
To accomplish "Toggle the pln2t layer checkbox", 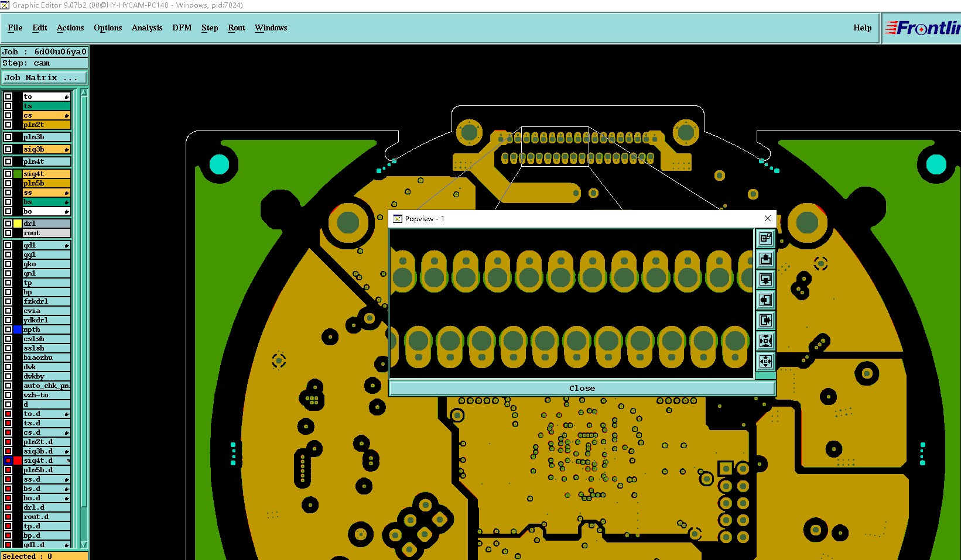I will [x=8, y=125].
